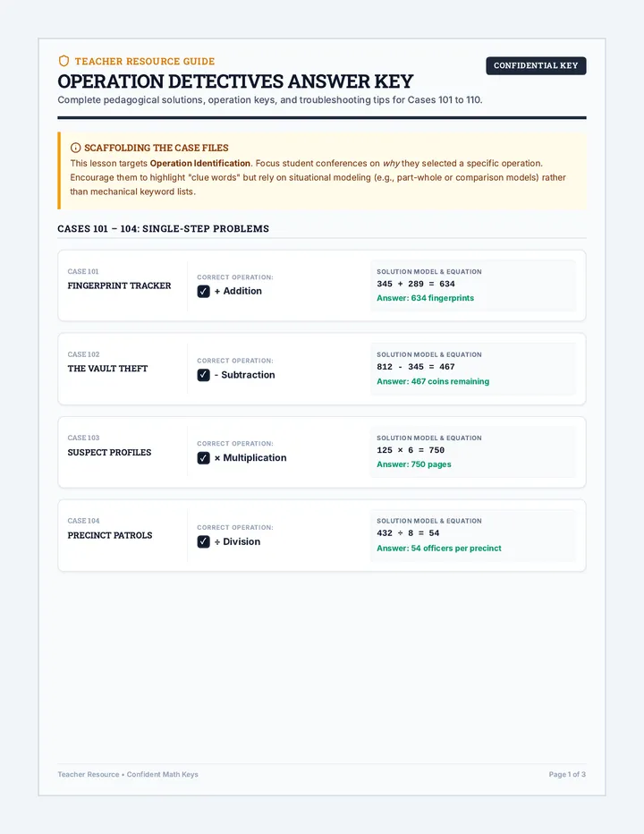Image resolution: width=644 pixels, height=834 pixels.
Task: Click the answer 467 coins remaining text
Action: click(x=433, y=381)
